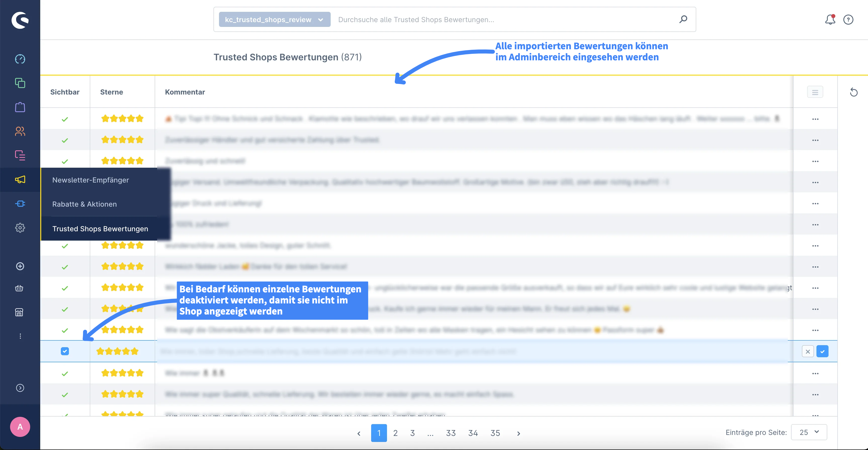Click the dashboard overview icon in sidebar

tap(20, 59)
